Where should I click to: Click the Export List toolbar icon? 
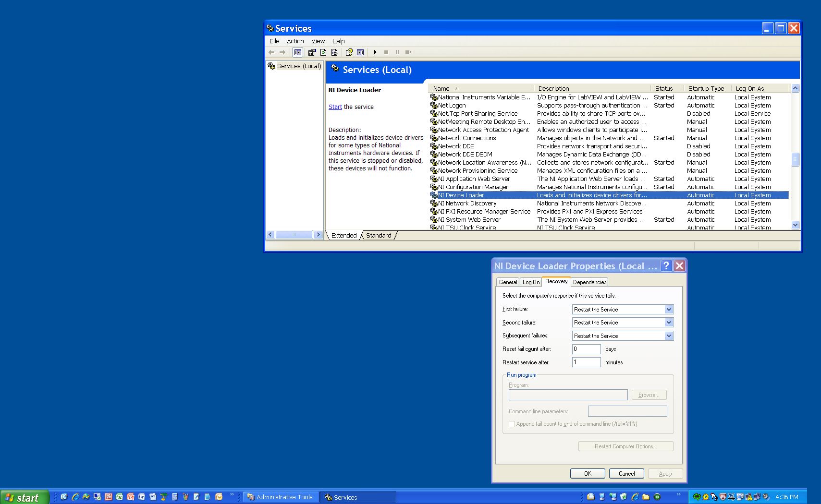click(334, 52)
